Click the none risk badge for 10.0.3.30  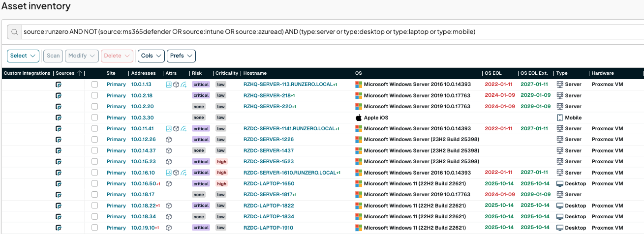[x=199, y=117]
